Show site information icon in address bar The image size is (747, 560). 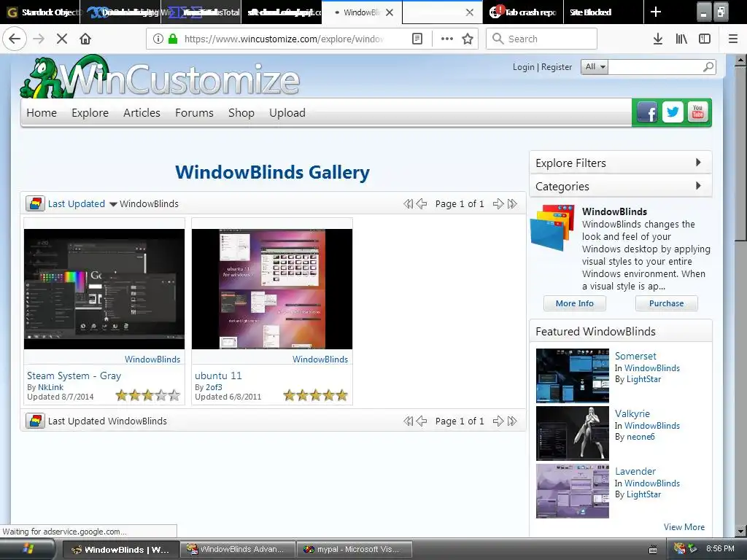[158, 39]
